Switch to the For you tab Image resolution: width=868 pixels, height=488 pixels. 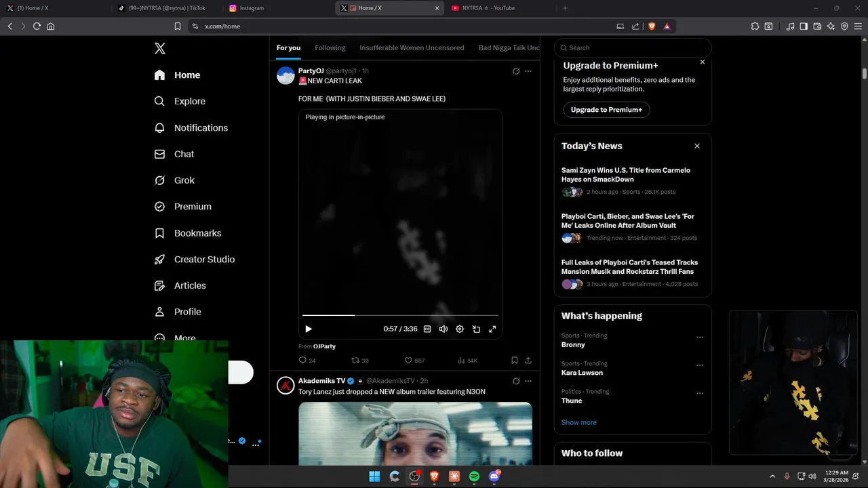coord(288,48)
